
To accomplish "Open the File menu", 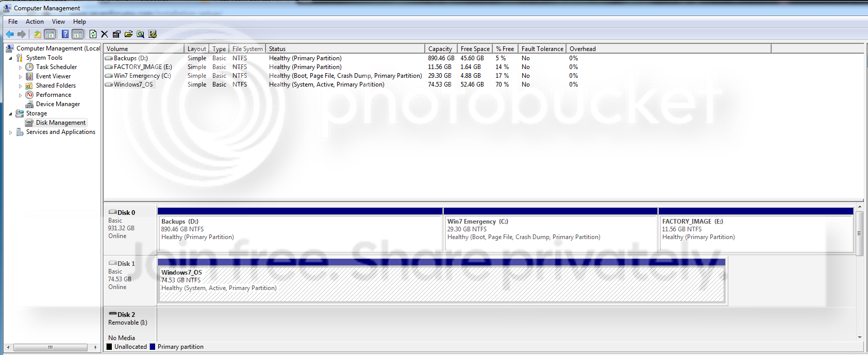I will [13, 22].
